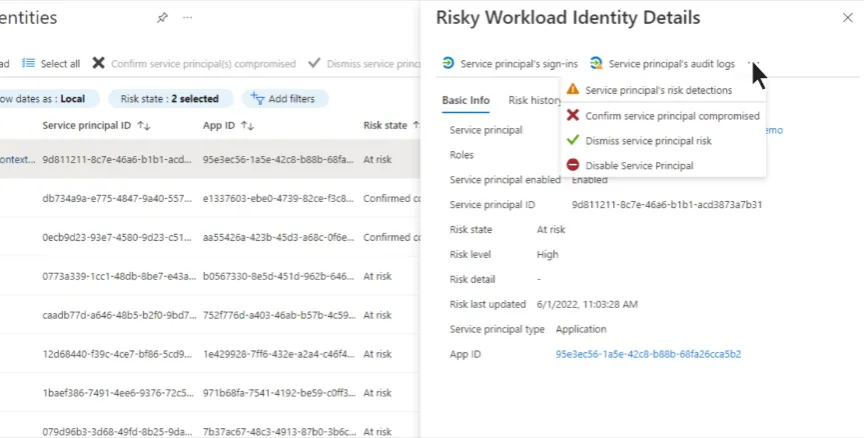The width and height of the screenshot is (864, 438).
Task: Click App ID cell 7b37ac67-48c3-4913
Action: (x=278, y=431)
